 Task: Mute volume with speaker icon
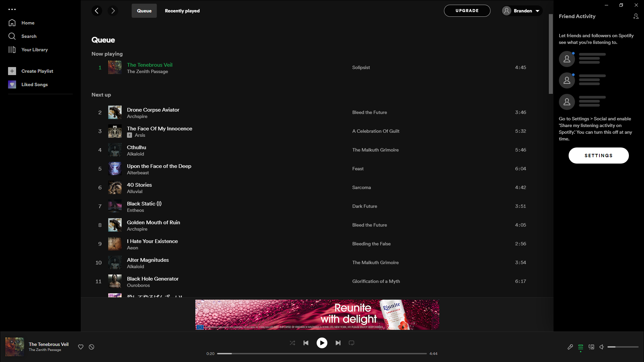602,347
